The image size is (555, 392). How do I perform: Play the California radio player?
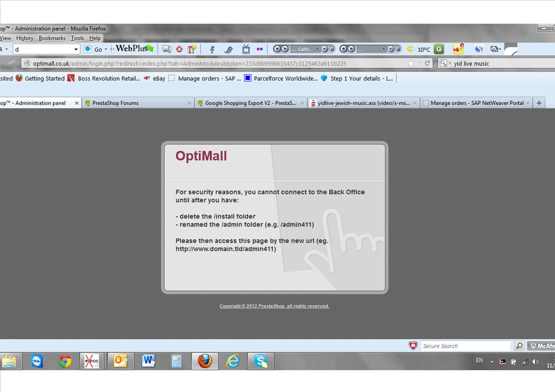[285, 49]
